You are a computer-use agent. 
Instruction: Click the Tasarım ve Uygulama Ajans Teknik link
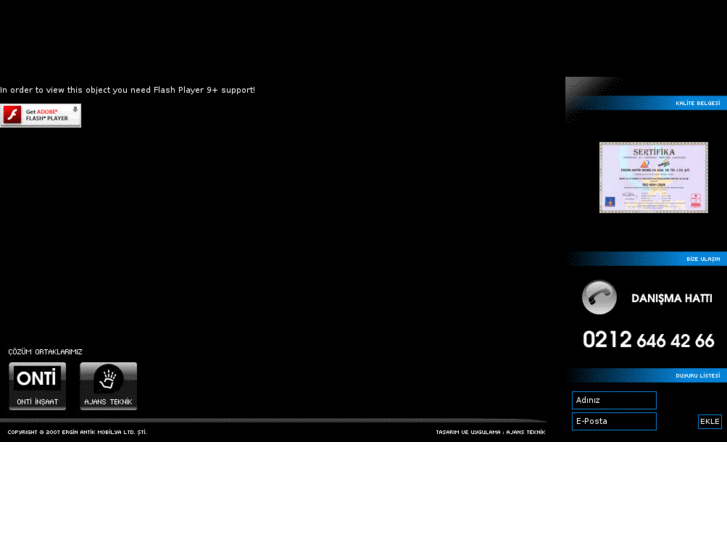pos(490,432)
